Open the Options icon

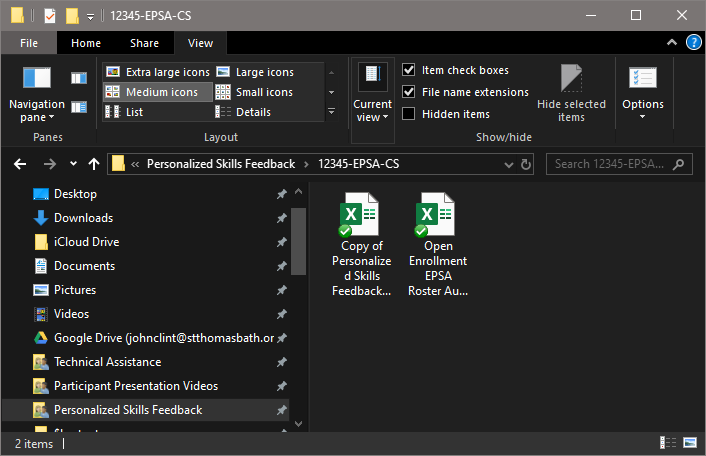click(643, 78)
